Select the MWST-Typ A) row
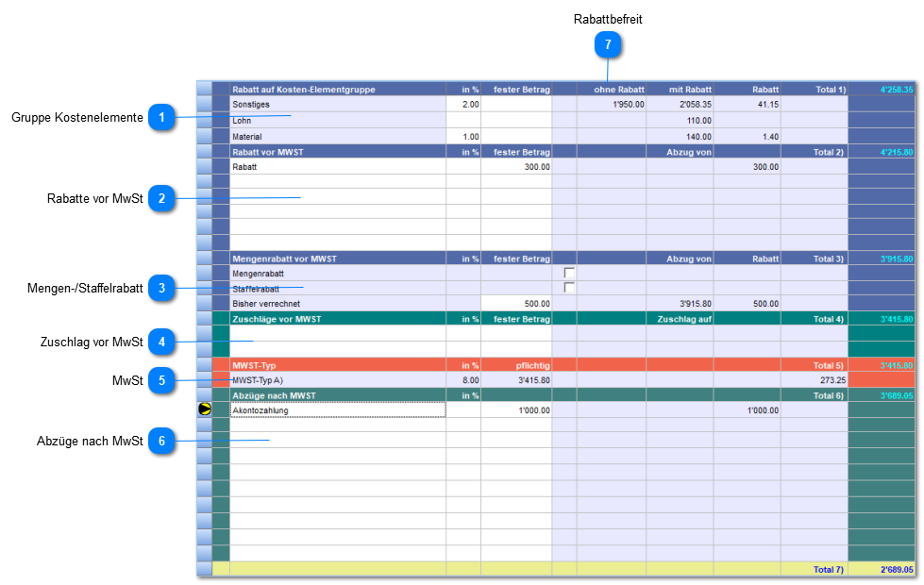The height and width of the screenshot is (585, 924). pyautogui.click(x=338, y=380)
